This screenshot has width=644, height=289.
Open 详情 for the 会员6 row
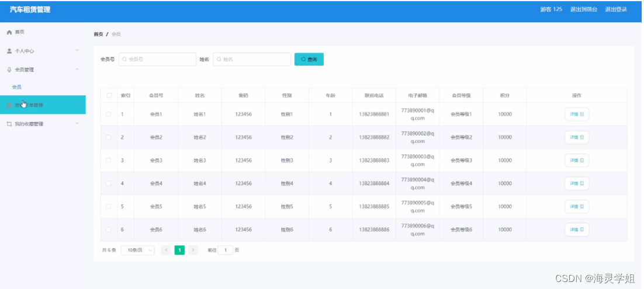click(577, 229)
